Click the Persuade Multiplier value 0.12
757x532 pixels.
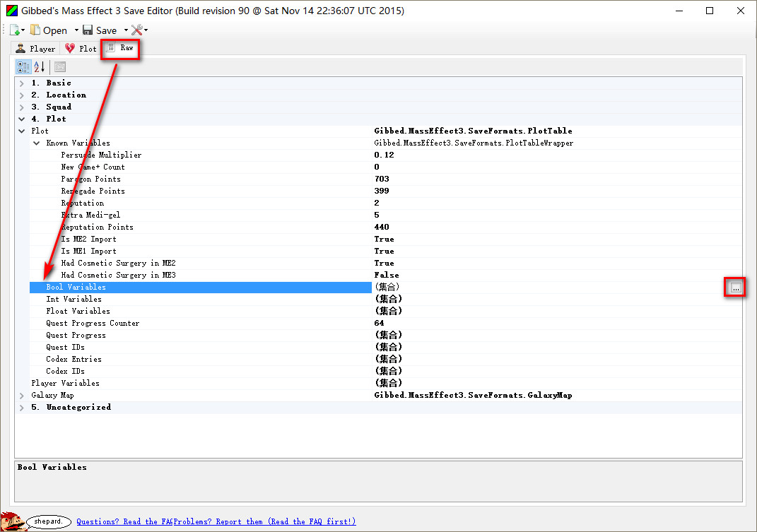point(385,155)
